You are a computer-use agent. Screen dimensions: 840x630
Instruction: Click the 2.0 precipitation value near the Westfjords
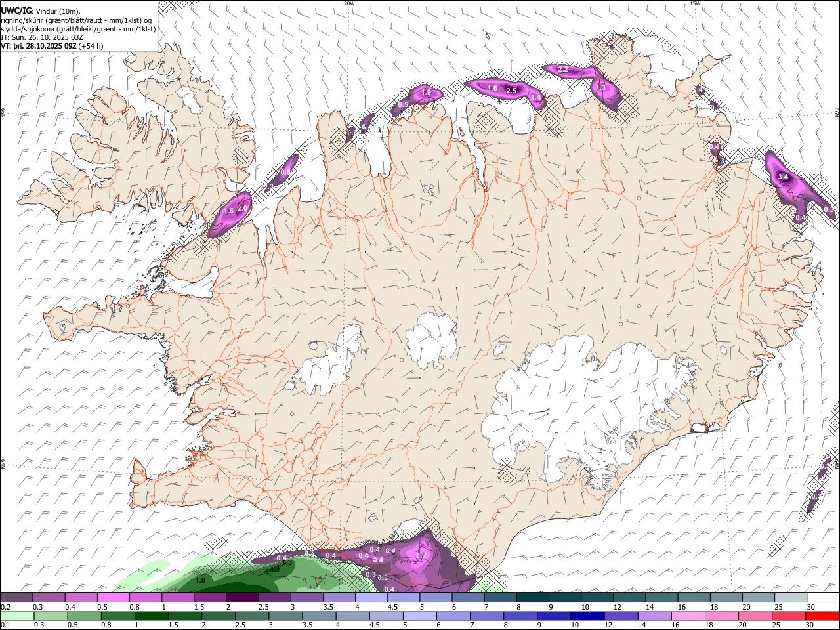pos(242,208)
